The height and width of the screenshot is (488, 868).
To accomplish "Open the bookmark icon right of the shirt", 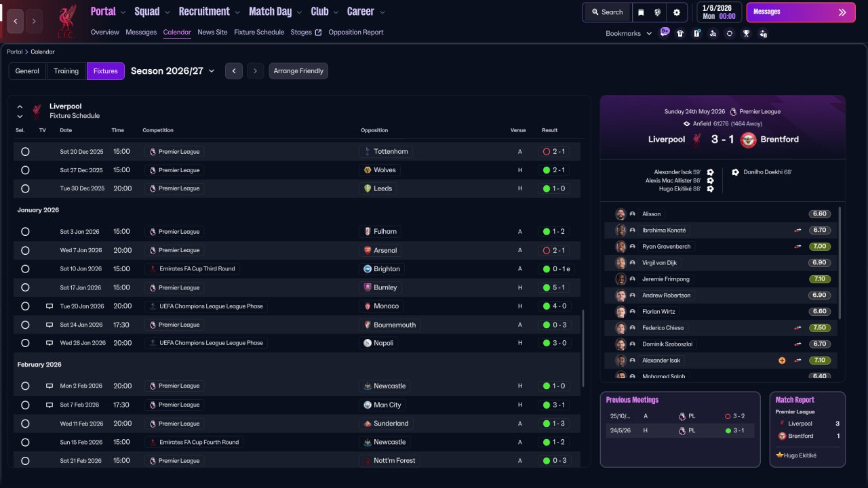I will tap(696, 33).
